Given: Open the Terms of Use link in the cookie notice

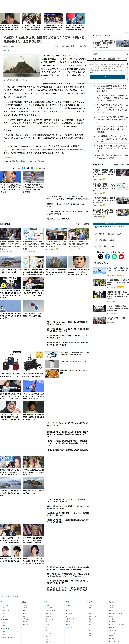Looking at the screenshot, I should point(121,71).
